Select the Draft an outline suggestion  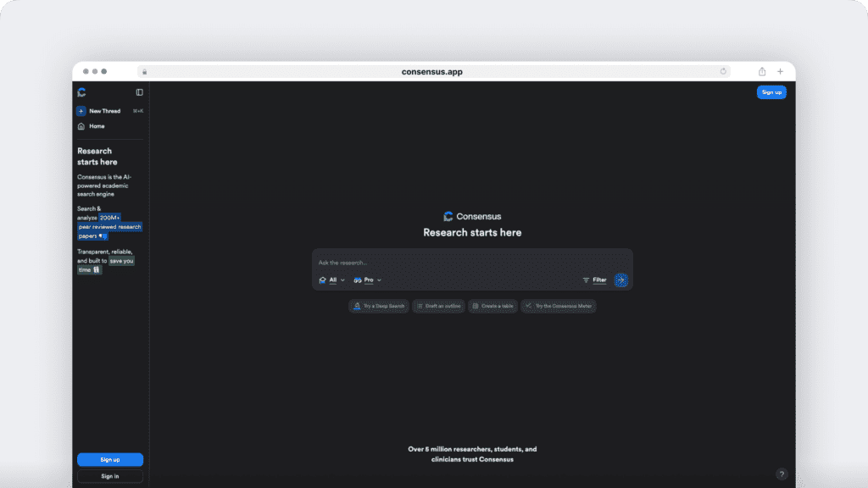coord(438,306)
